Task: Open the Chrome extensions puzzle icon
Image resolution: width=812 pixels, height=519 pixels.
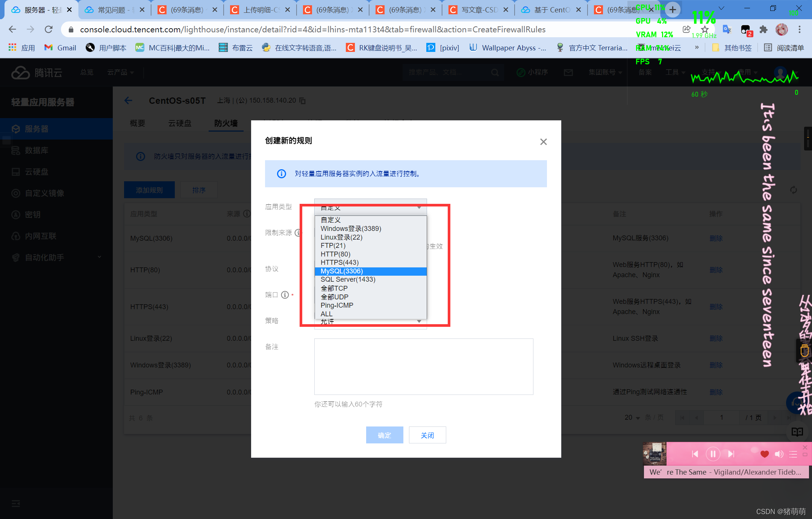Action: click(x=764, y=29)
